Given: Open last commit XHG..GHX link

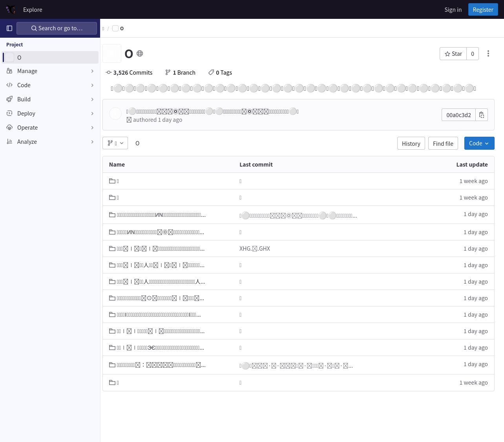Looking at the screenshot, I should (255, 249).
